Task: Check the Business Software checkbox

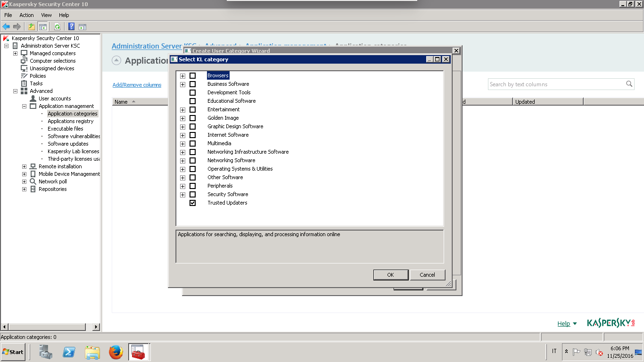Action: point(192,84)
